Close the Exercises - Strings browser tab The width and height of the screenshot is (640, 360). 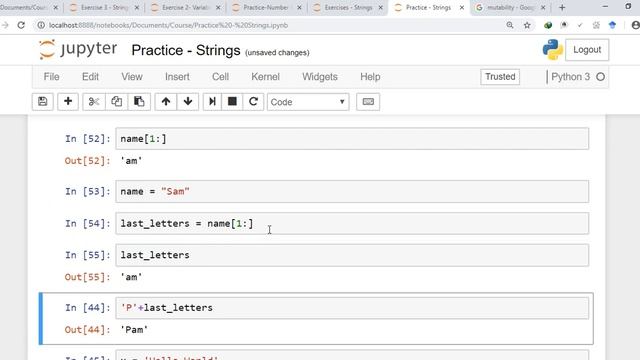(x=380, y=7)
